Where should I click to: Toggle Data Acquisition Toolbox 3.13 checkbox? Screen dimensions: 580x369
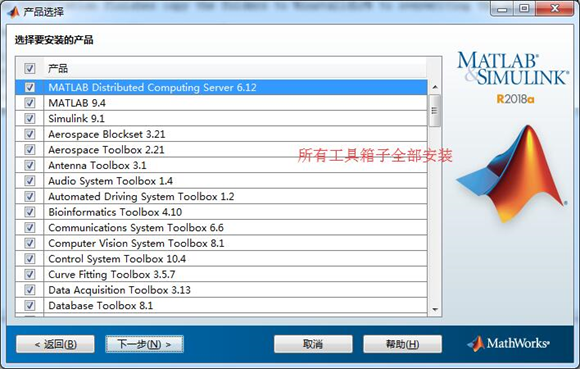point(30,290)
